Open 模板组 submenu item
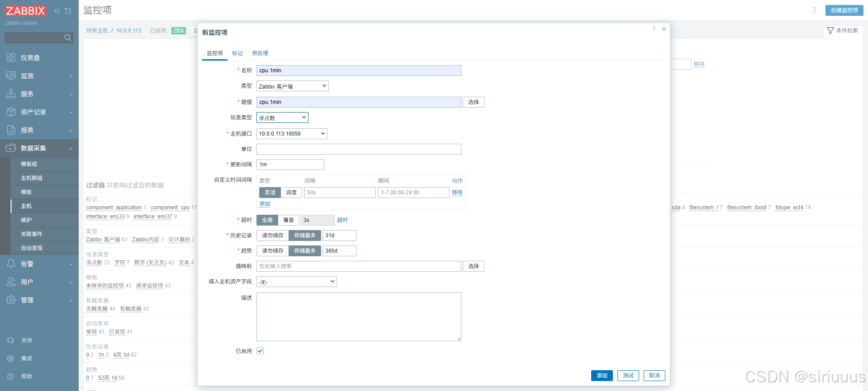This screenshot has width=868, height=391. pyautogui.click(x=44, y=164)
